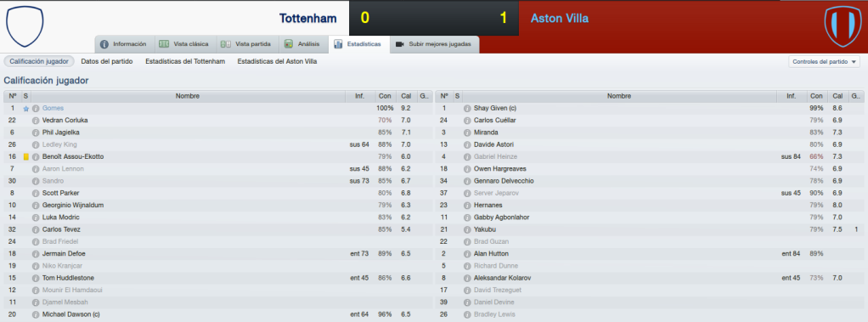
Task: Sort Aston Villa table by Cal column
Action: 838,96
